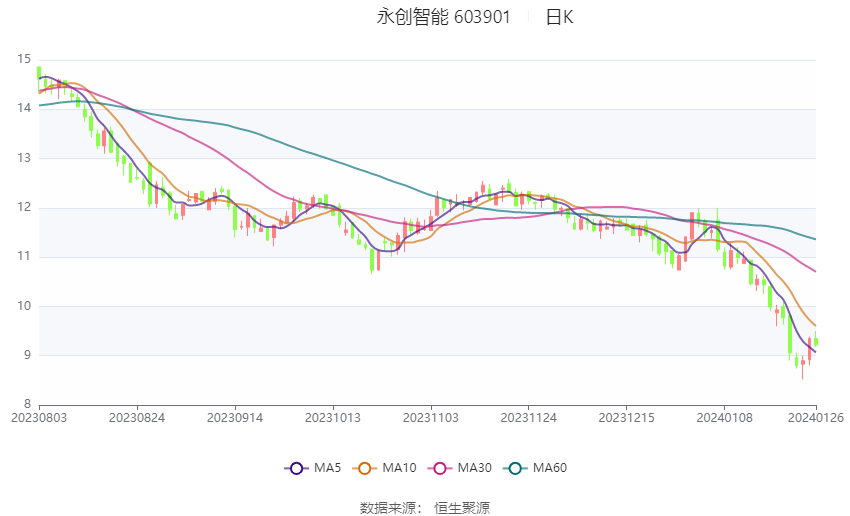This screenshot has width=850, height=516.
Task: Select the 20231124 date axis label
Action: [529, 418]
